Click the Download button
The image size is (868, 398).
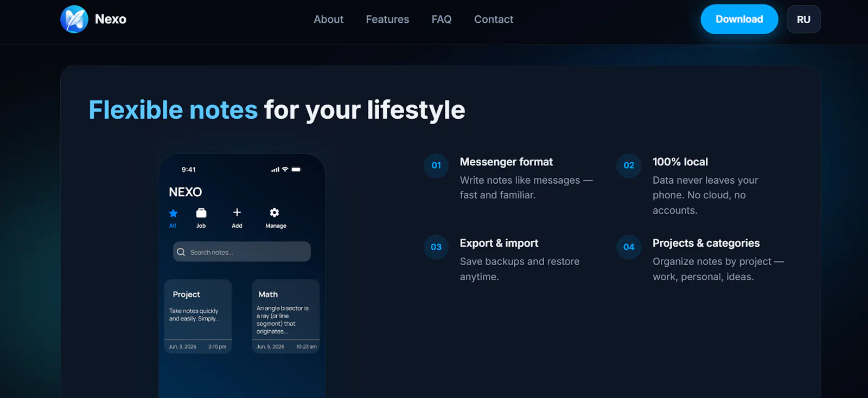click(x=739, y=19)
